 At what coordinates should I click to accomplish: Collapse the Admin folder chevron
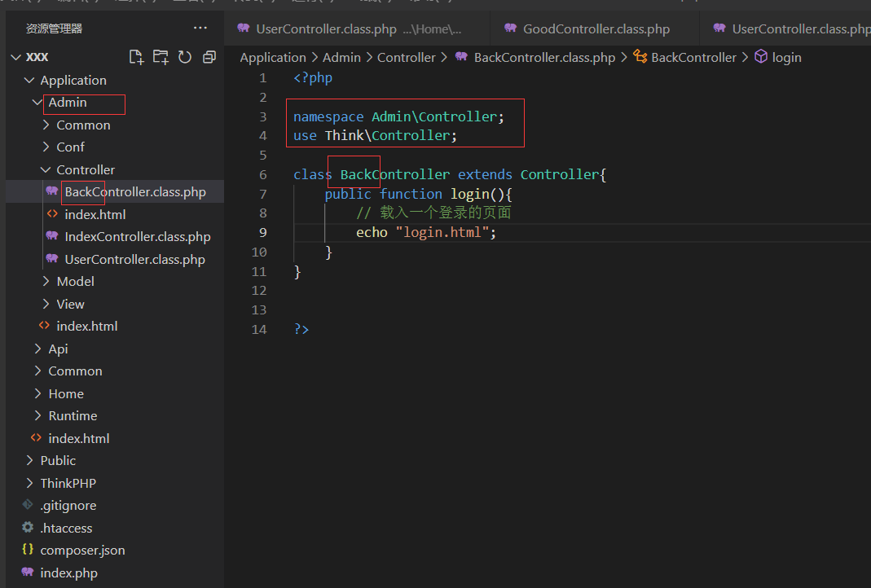[x=37, y=103]
